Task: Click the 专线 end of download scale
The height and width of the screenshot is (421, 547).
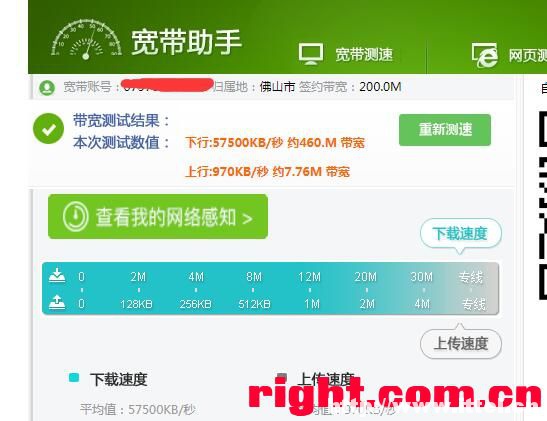Action: [471, 277]
